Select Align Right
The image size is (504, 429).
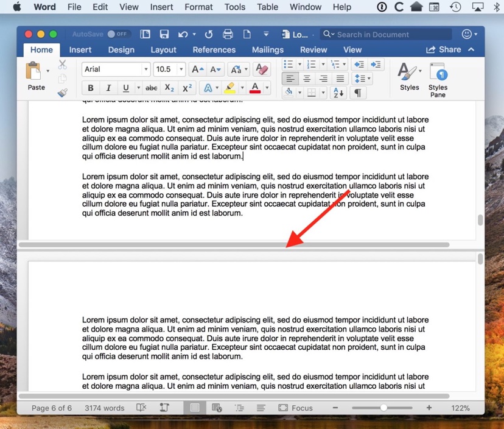click(x=324, y=79)
